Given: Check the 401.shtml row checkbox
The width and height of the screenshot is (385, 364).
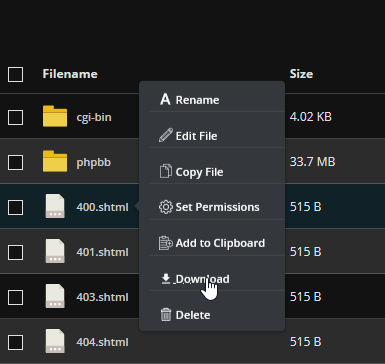Looking at the screenshot, I should pyautogui.click(x=15, y=252).
